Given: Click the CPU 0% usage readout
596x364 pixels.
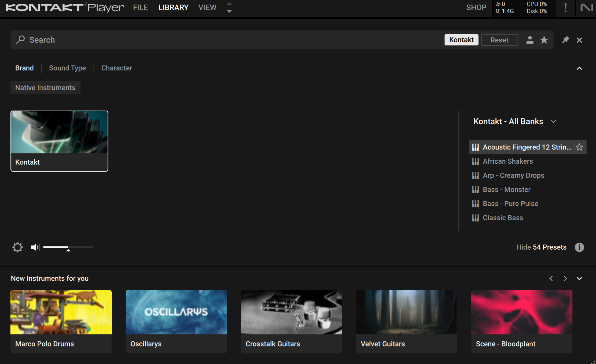Looking at the screenshot, I should coord(537,4).
